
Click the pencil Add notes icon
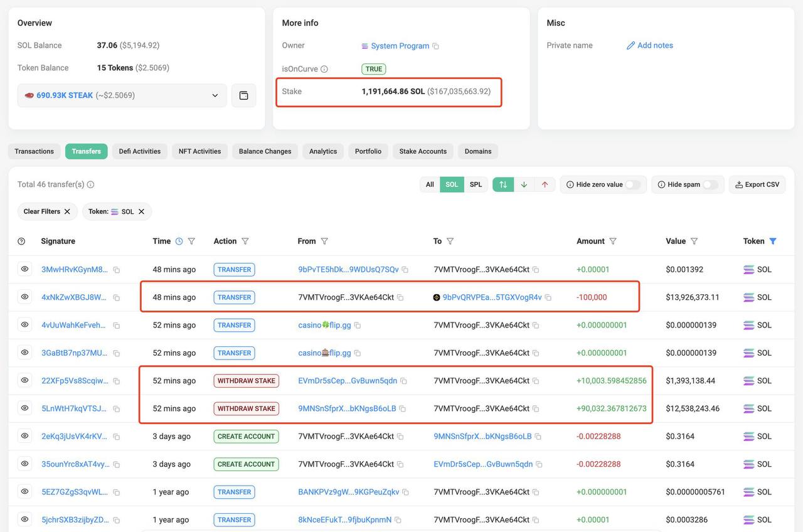click(x=630, y=45)
